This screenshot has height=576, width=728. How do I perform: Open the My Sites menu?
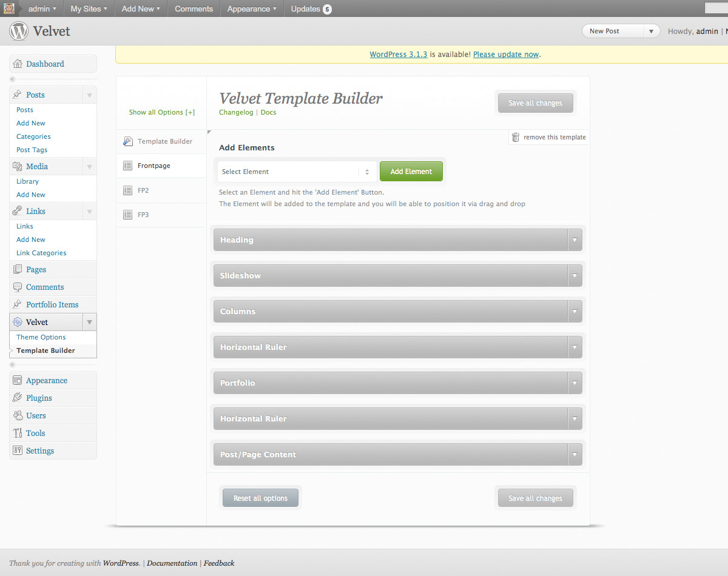click(89, 8)
